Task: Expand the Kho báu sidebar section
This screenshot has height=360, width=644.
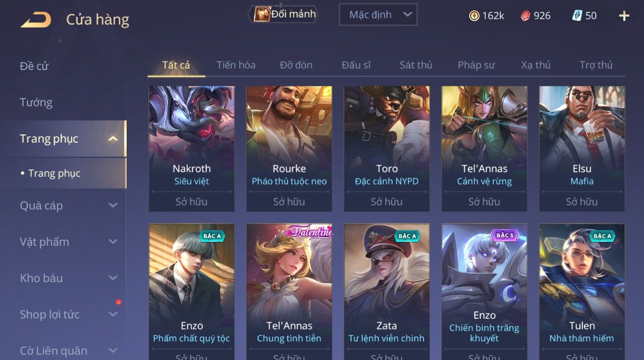Action: (113, 278)
